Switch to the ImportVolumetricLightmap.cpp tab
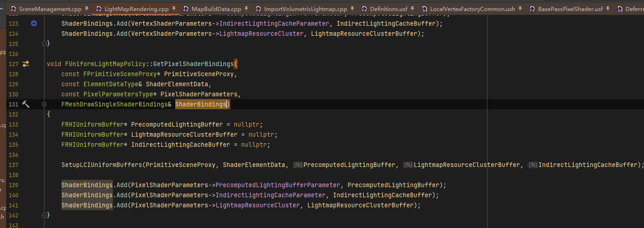 tap(305, 9)
